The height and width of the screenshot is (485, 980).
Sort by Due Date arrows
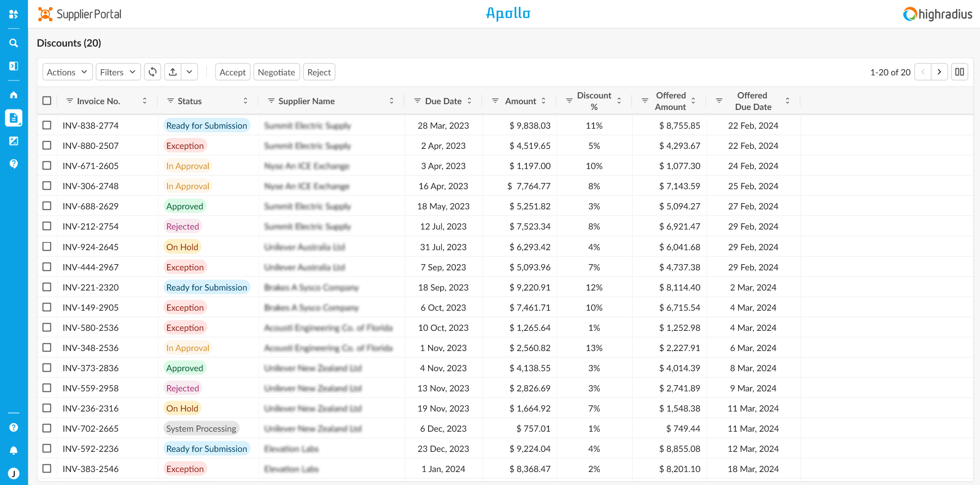tap(469, 101)
